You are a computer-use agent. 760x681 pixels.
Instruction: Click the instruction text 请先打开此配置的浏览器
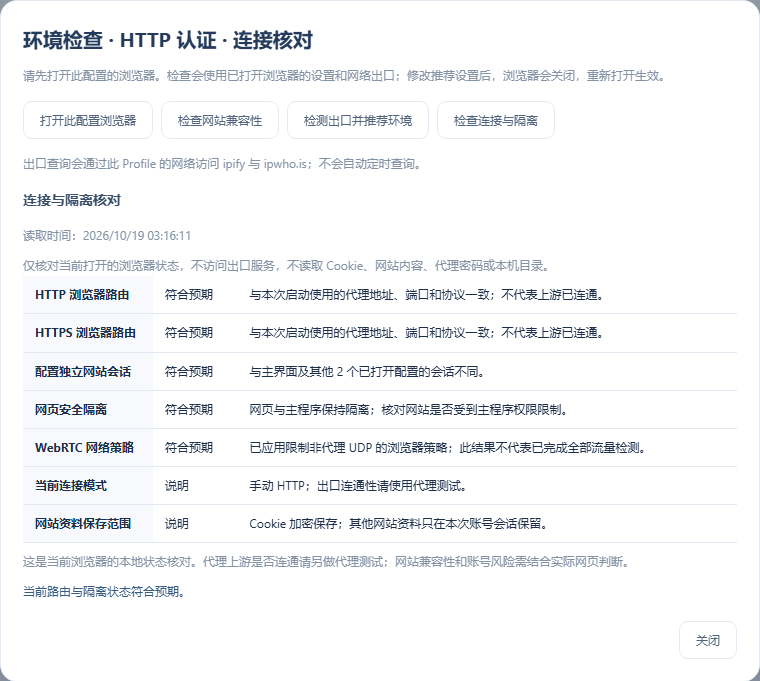[345, 76]
